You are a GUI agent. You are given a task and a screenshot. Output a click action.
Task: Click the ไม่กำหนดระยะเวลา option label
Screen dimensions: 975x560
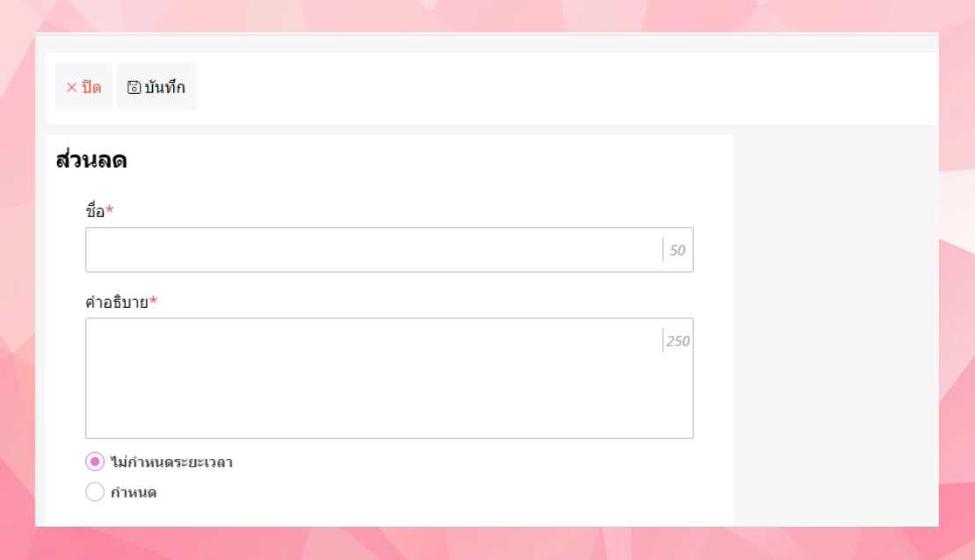pos(171,462)
